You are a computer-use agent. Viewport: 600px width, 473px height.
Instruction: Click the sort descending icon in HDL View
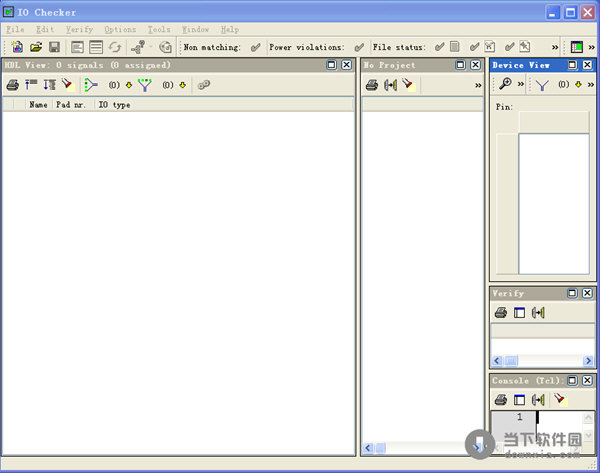tap(49, 85)
